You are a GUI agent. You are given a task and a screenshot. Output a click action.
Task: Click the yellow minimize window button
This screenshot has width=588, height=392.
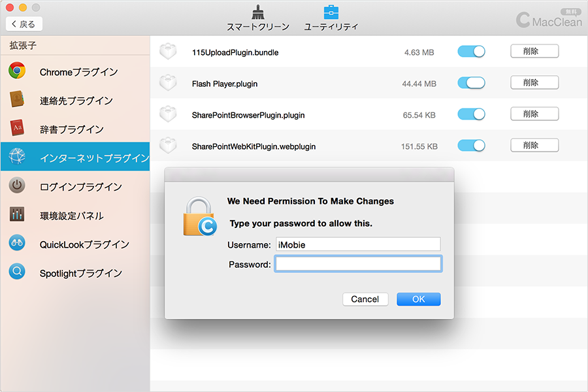coord(23,7)
